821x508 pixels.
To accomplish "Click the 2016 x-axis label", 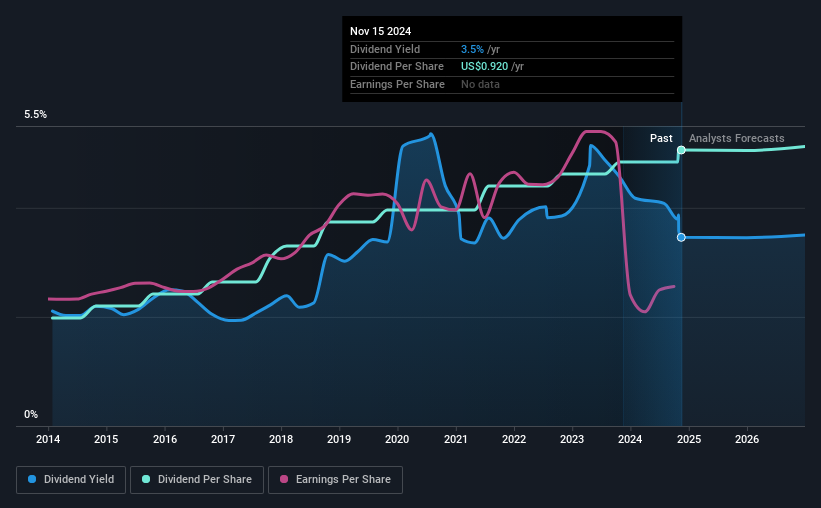I will click(164, 439).
